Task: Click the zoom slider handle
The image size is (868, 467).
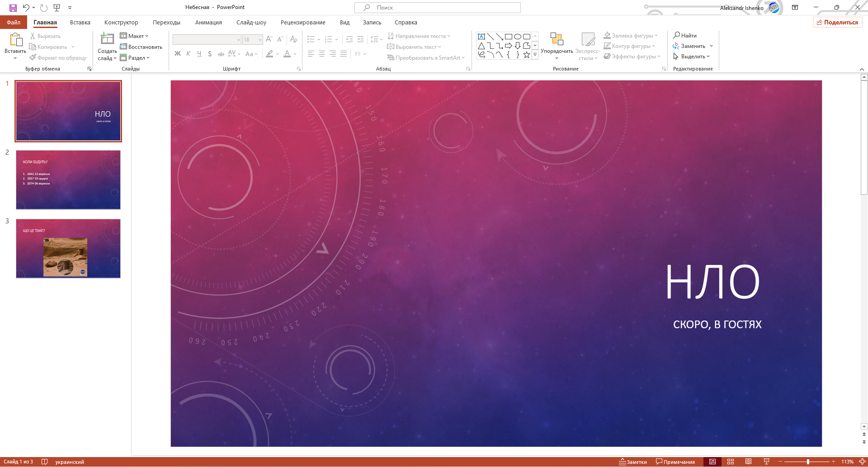Action: (808, 462)
